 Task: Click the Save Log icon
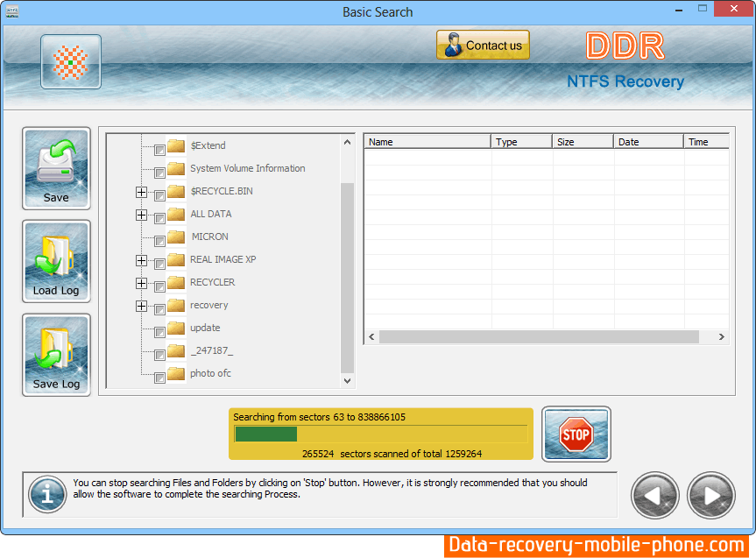56,354
